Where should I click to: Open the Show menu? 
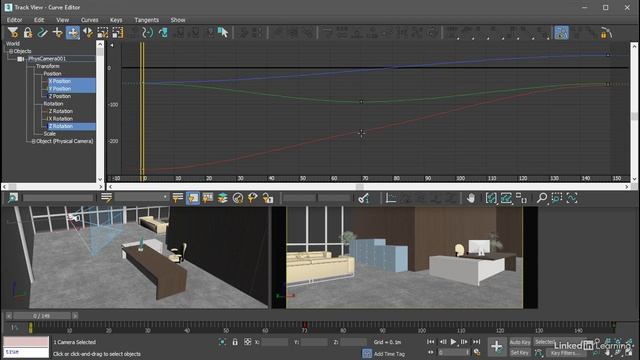click(x=178, y=20)
